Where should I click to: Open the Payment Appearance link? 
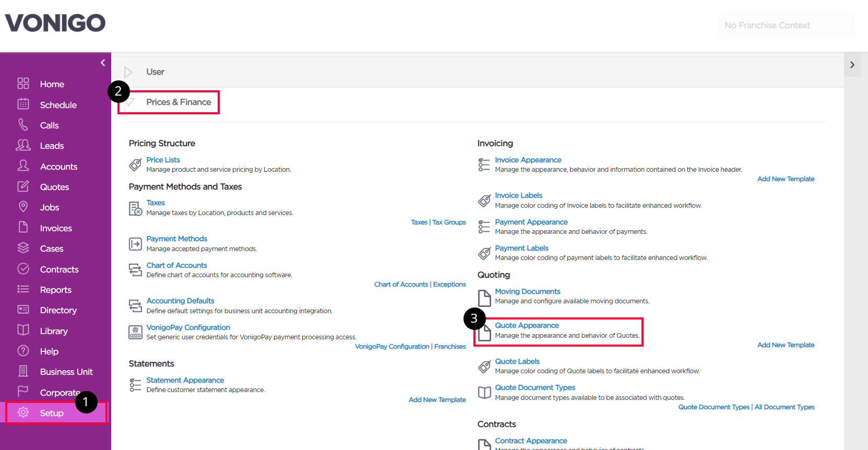tap(531, 222)
